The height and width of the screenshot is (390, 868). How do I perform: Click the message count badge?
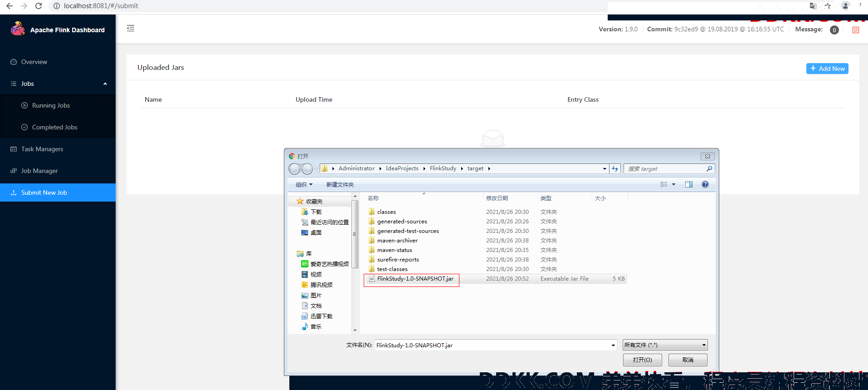(x=834, y=30)
